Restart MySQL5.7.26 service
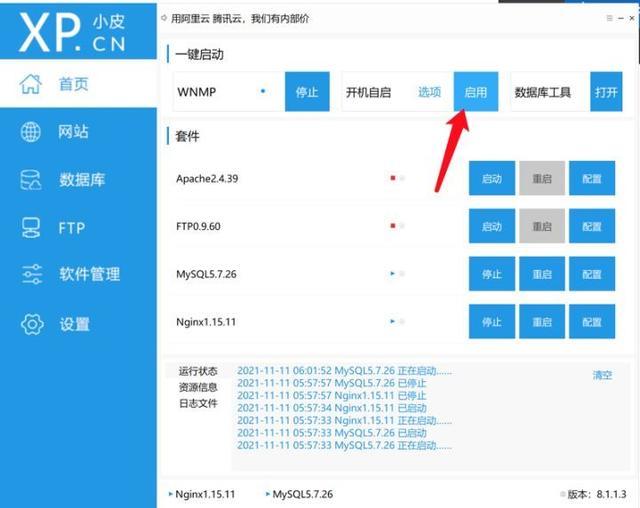640x508 pixels. [542, 274]
